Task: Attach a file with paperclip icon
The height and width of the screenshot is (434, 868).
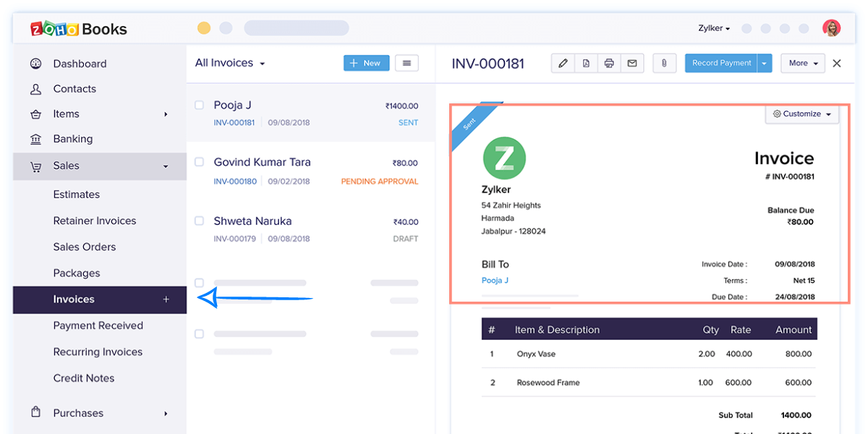Action: click(664, 63)
